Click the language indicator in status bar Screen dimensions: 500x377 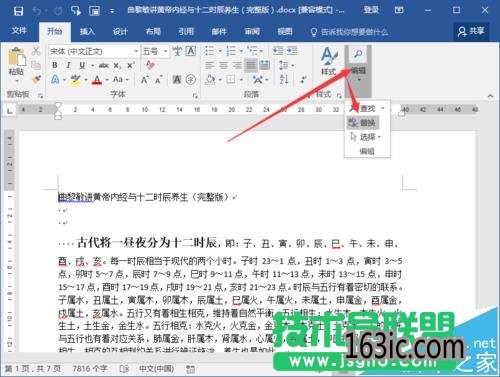tap(156, 369)
